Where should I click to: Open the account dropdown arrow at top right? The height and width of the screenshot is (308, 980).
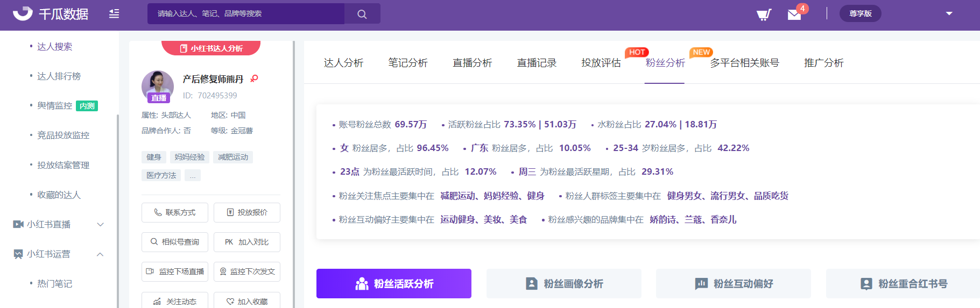pos(949,13)
